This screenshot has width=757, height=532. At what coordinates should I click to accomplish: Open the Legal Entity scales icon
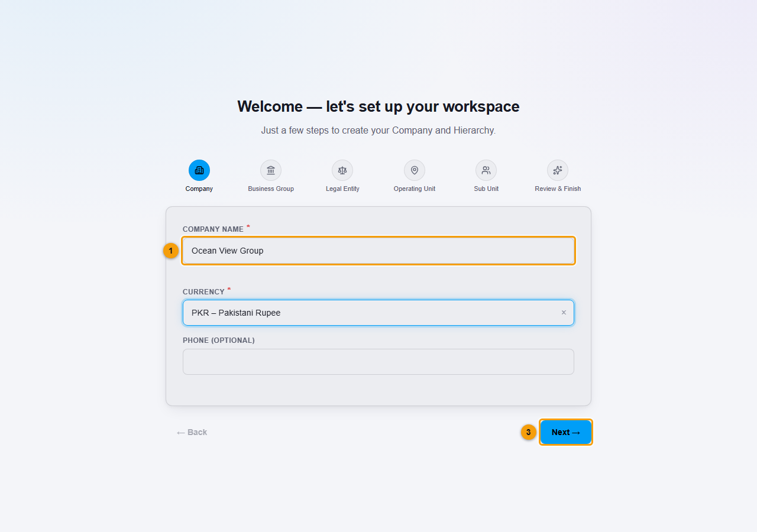click(x=342, y=170)
